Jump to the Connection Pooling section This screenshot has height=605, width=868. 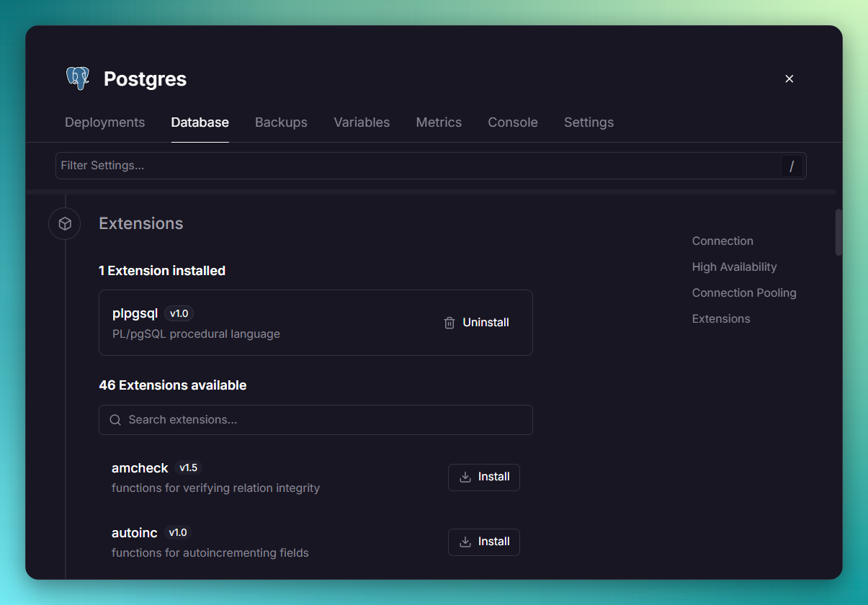(744, 293)
